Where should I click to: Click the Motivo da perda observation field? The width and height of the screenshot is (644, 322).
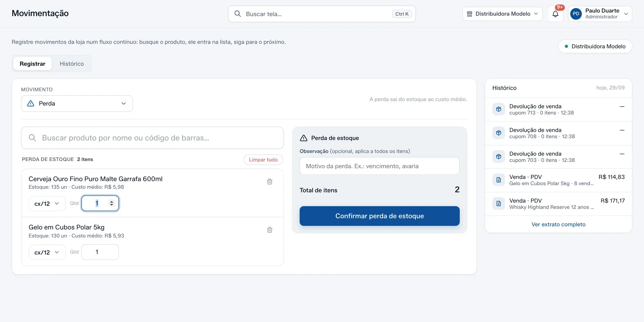coord(379,166)
